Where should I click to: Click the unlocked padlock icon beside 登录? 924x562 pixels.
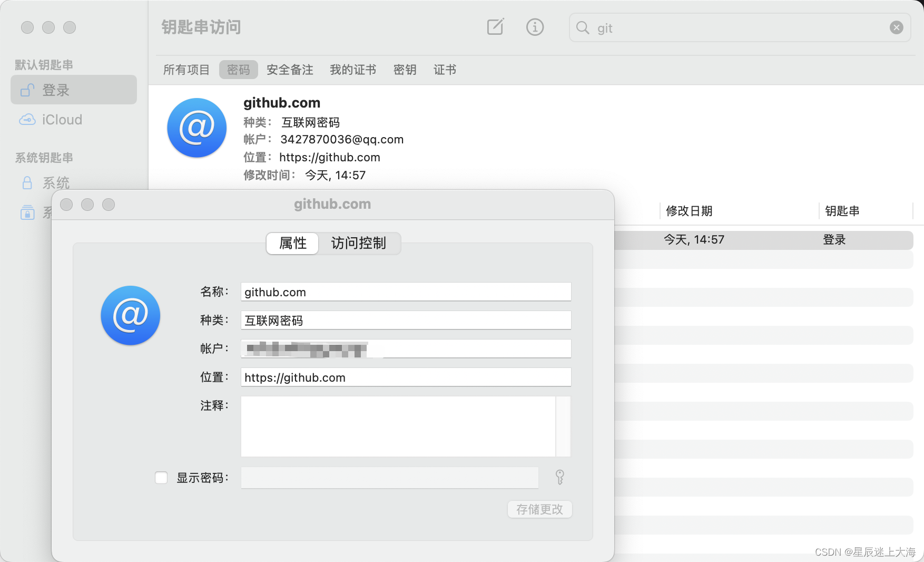27,90
